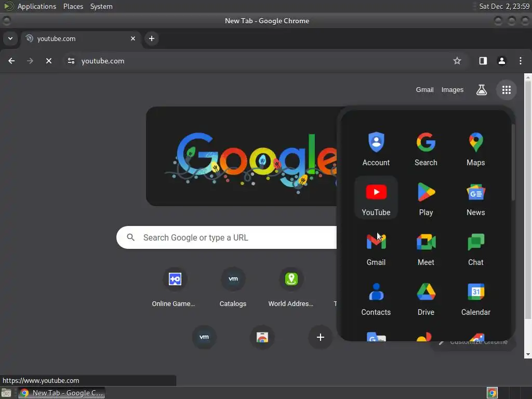Open Google Search from apps panel

(426, 149)
